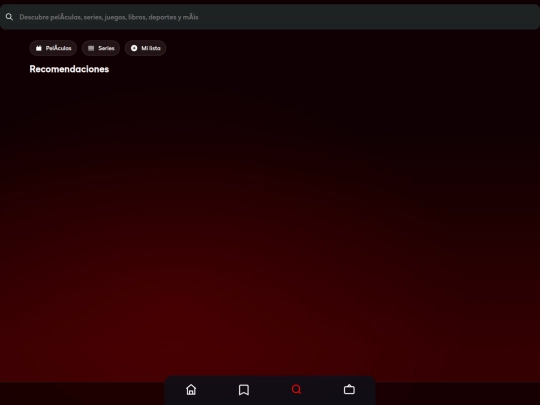
Task: Select the red search icon in bottom bar
Action: point(297,390)
